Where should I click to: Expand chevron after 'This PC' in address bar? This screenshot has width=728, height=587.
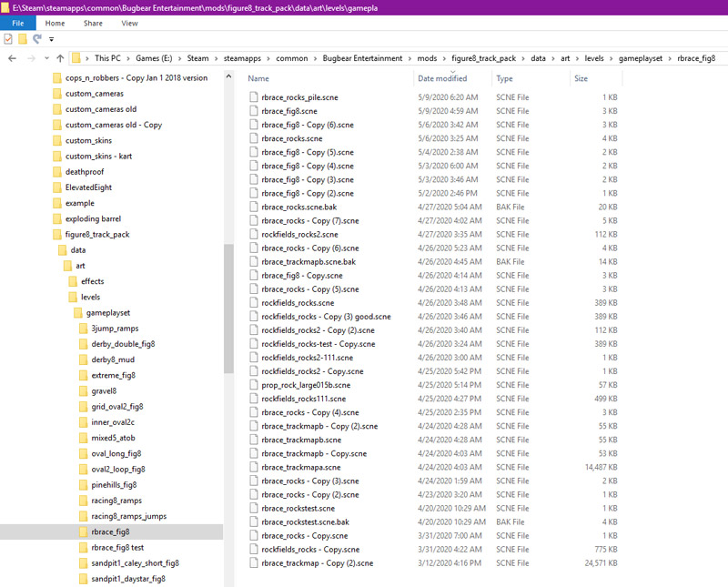(x=128, y=58)
